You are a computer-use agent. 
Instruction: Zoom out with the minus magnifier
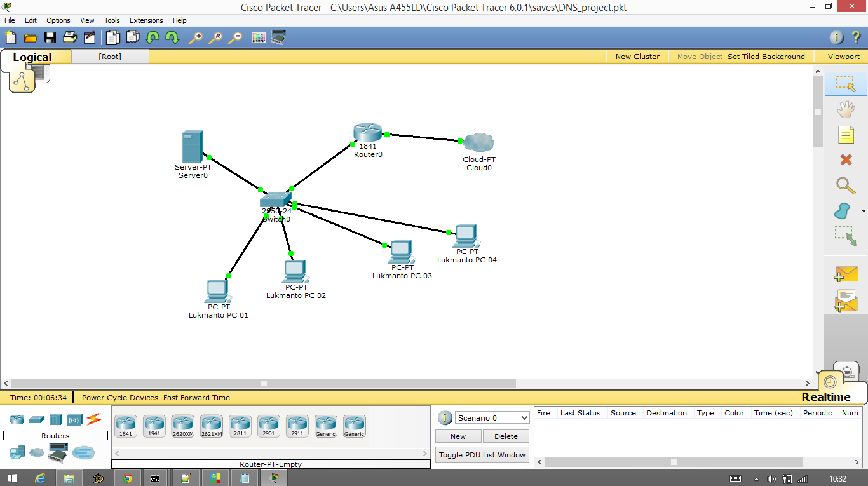235,37
